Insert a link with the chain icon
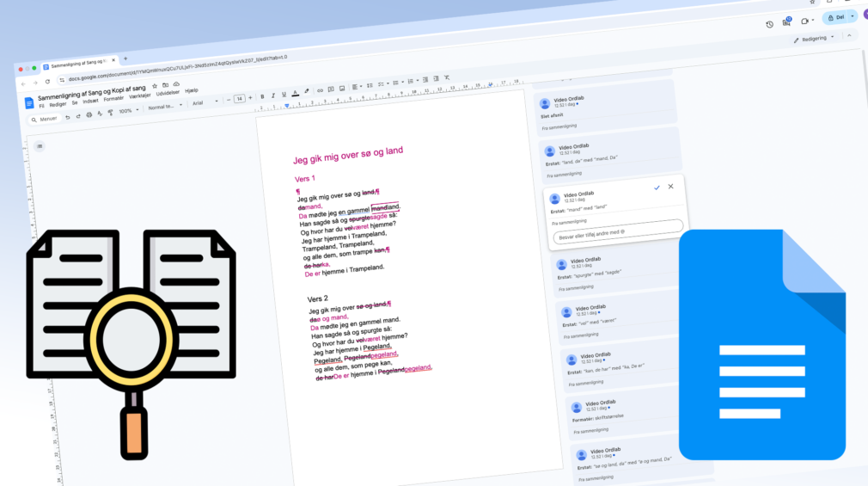This screenshot has width=868, height=486. click(320, 90)
